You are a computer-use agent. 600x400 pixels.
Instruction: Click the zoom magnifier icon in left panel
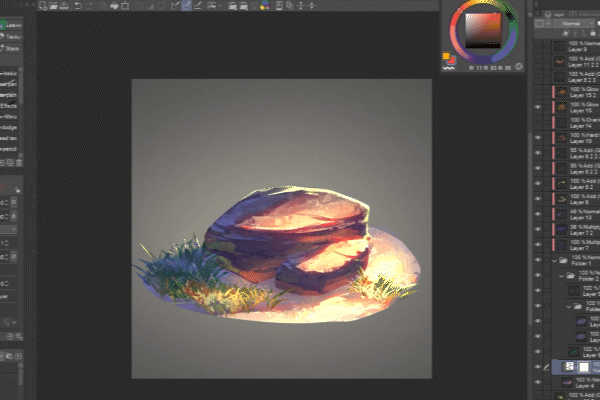pyautogui.click(x=18, y=336)
